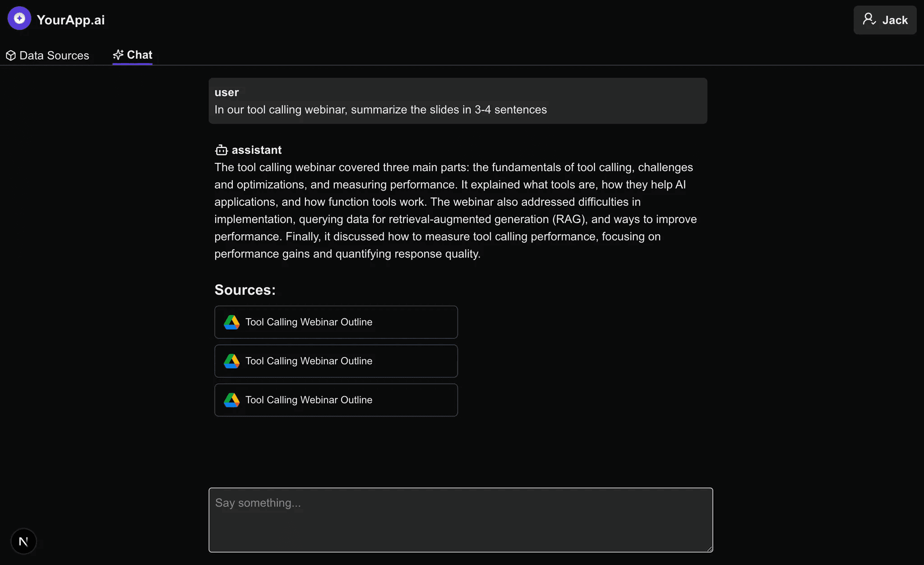Screen dimensions: 924x565
Task: Click the YourApp.ai purple logo icon
Action: click(19, 19)
